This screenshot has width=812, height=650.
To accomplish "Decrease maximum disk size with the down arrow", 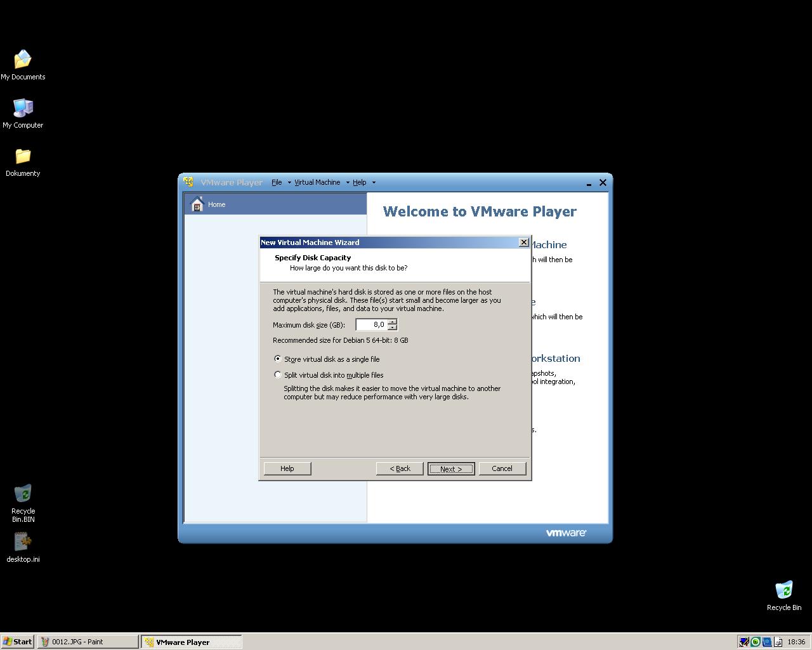I will [392, 327].
